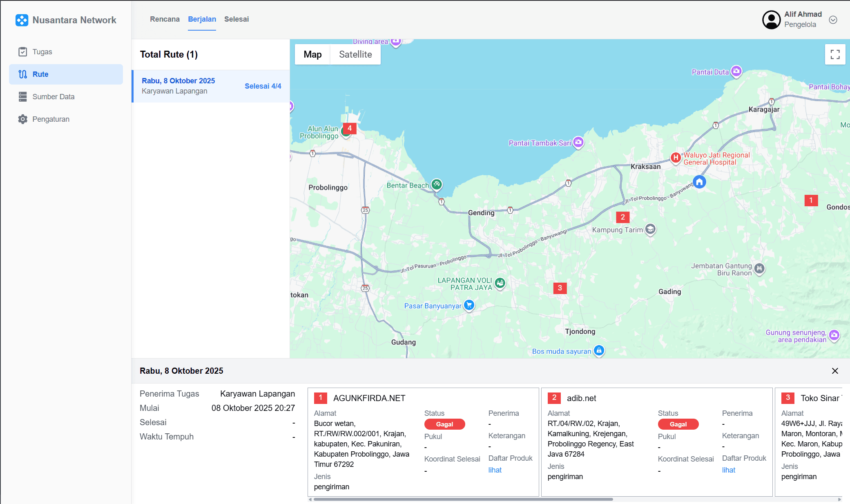Click the Diving area marker icon
Screen dimensions: 850x504
tap(395, 42)
